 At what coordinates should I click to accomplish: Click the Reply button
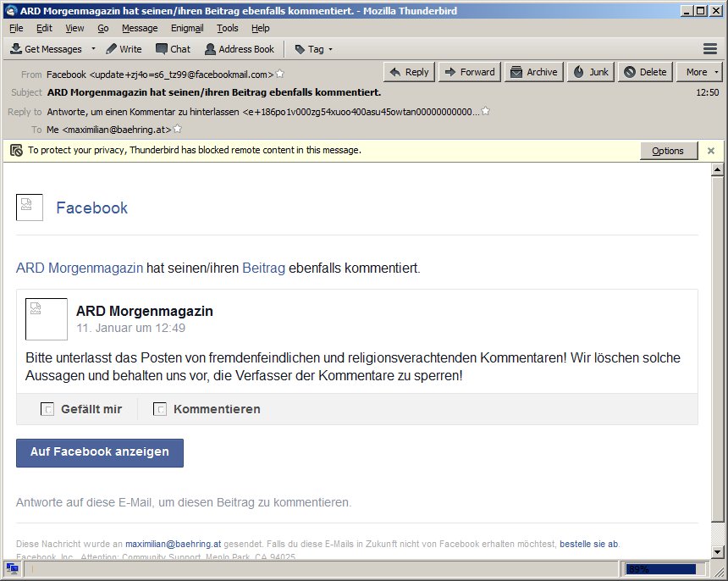pos(409,72)
